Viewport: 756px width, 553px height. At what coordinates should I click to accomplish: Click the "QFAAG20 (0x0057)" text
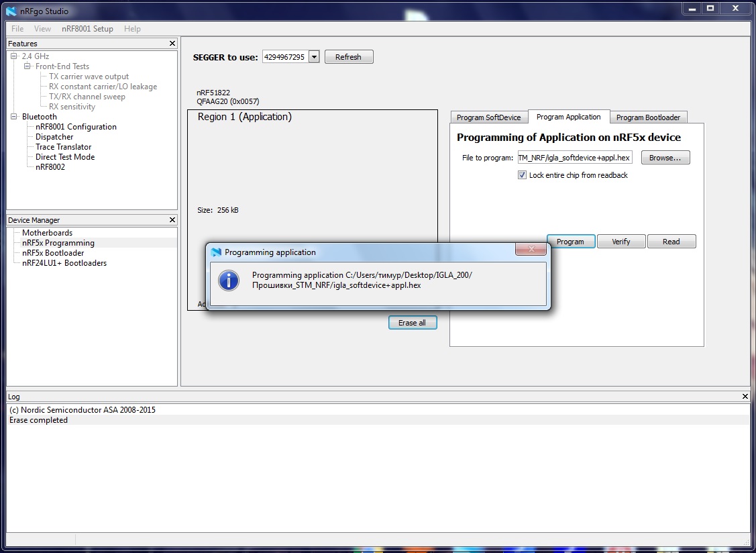coord(227,101)
